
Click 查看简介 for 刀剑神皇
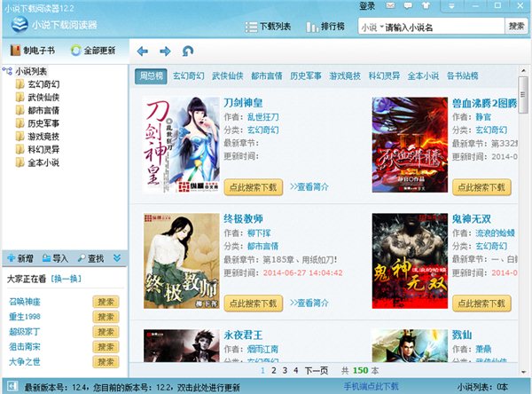309,187
